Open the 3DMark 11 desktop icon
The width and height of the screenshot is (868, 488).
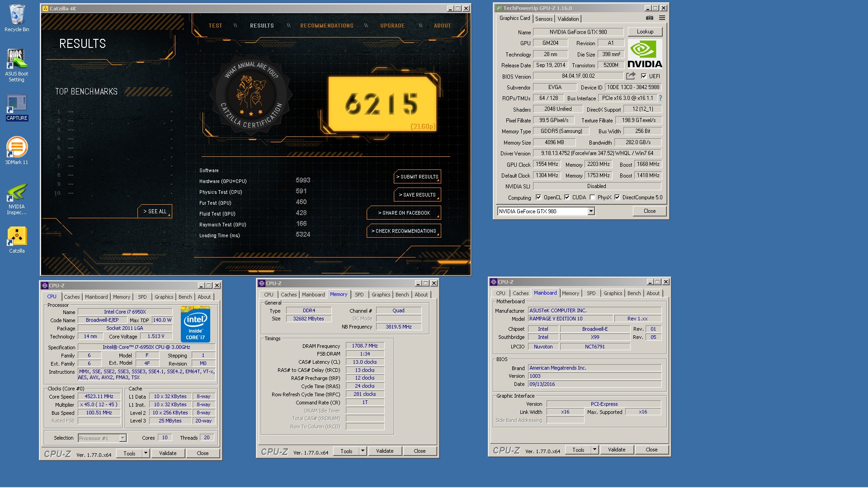[x=17, y=150]
